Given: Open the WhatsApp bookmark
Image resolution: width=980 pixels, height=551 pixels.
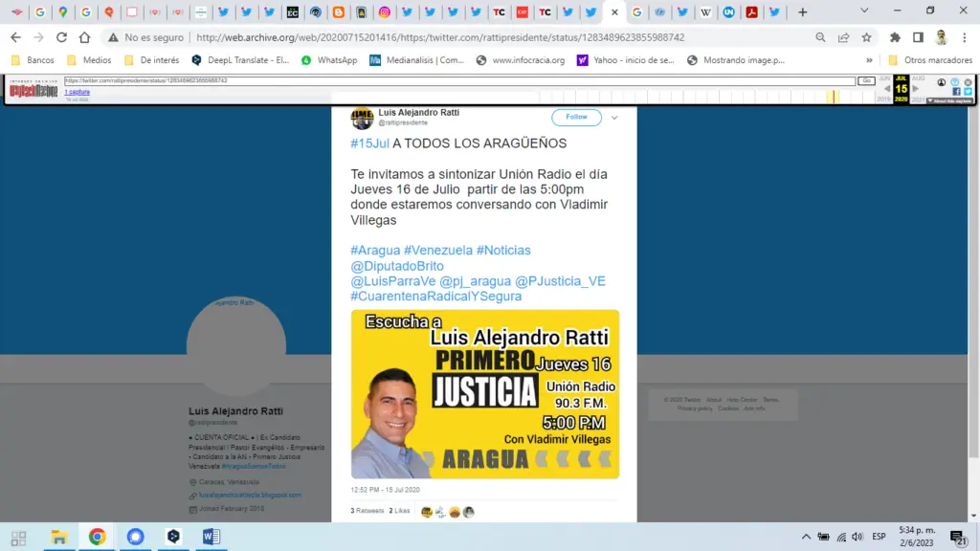Looking at the screenshot, I should point(328,60).
